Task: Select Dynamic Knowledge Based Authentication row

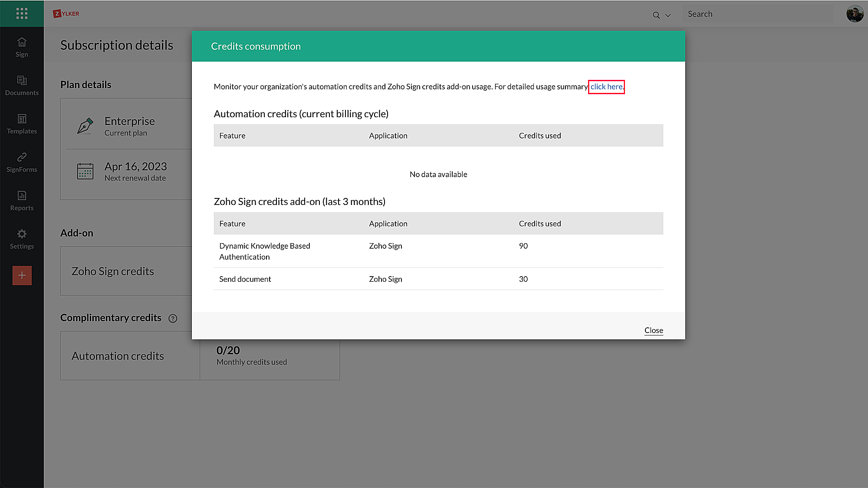Action: point(264,251)
